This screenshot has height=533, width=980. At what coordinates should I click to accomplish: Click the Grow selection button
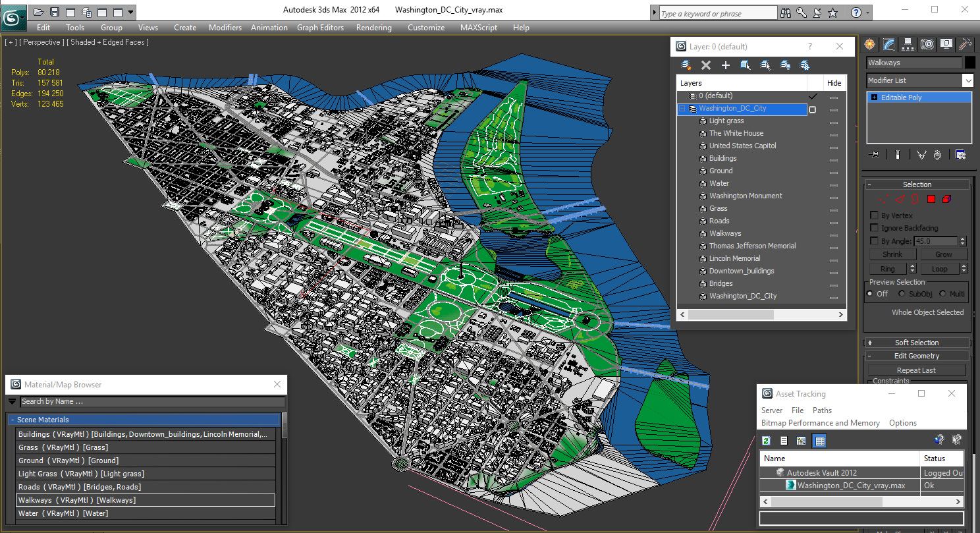click(943, 254)
